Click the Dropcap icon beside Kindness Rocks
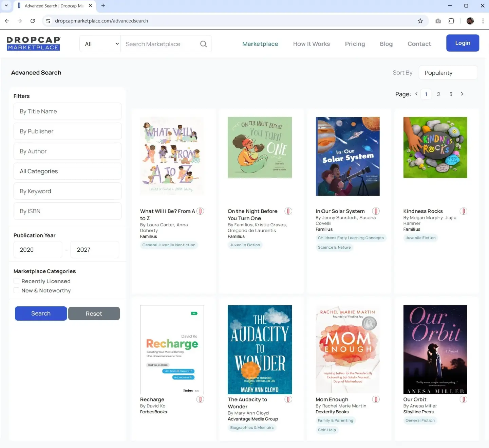The image size is (489, 448). (x=463, y=211)
